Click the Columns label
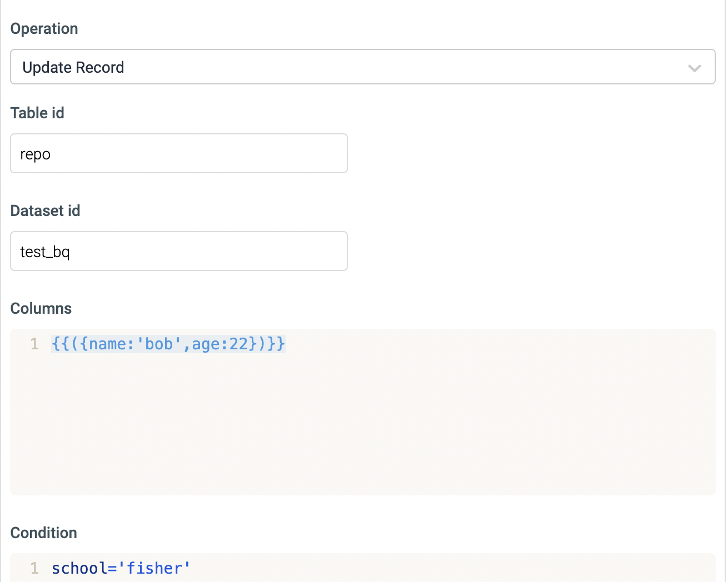The height and width of the screenshot is (582, 728). [41, 309]
